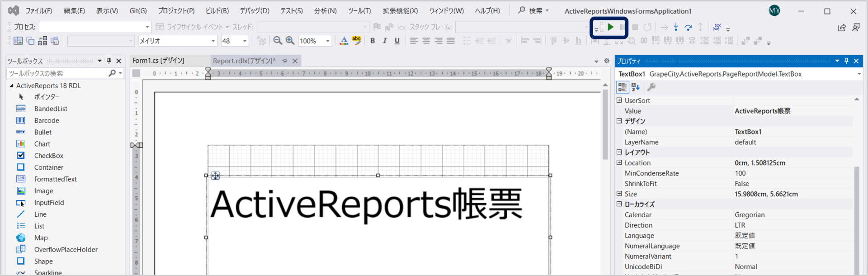868x276 pixels.
Task: Toggle bold formatting
Action: [x=373, y=41]
